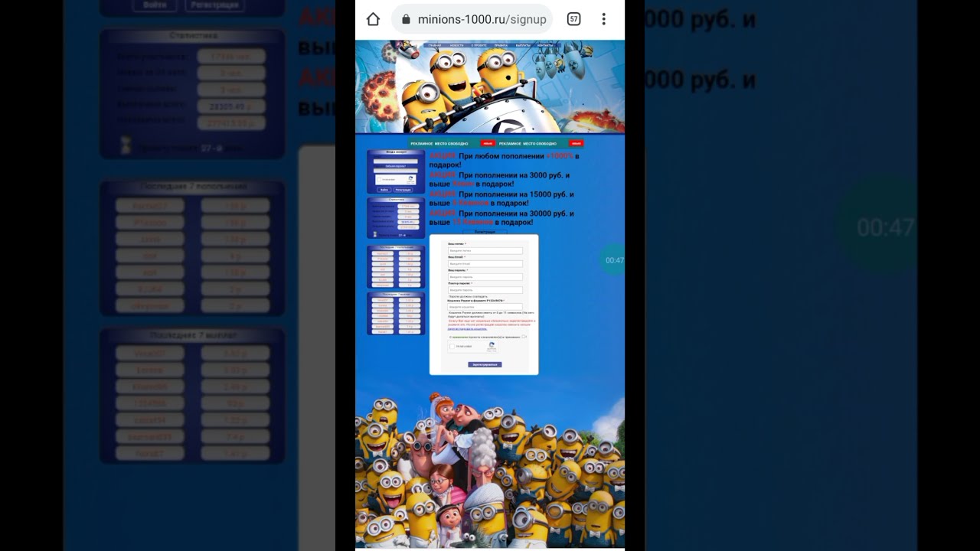Click the login field in the sidebar login panel
The width and height of the screenshot is (980, 551).
pos(396,161)
